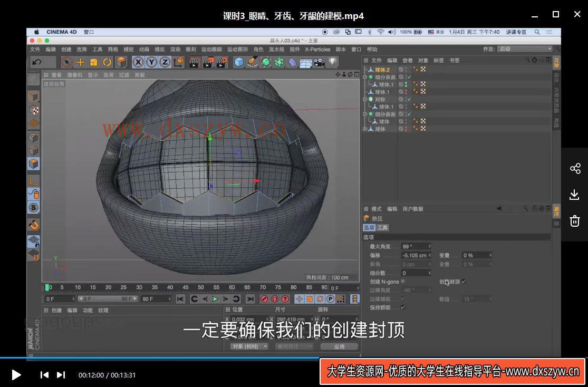This screenshot has height=387, width=588.
Task: Click the P parameter key icon
Action: pyautogui.click(x=330, y=299)
